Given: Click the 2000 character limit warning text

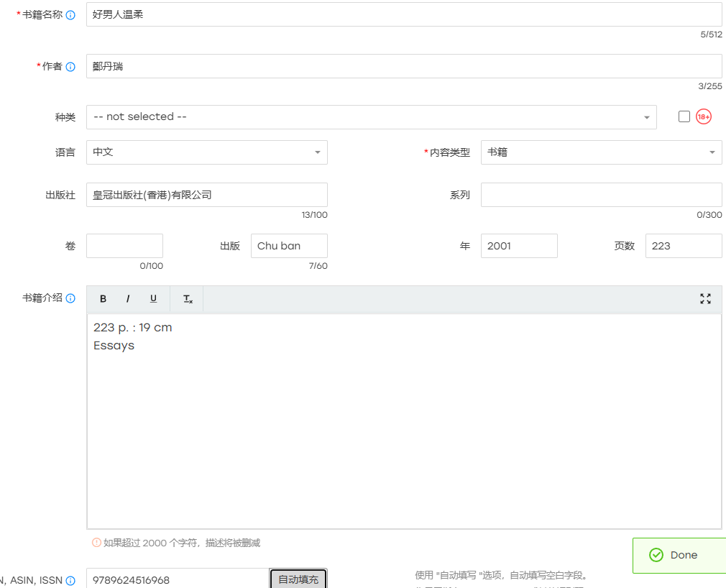Looking at the screenshot, I should 181,543.
